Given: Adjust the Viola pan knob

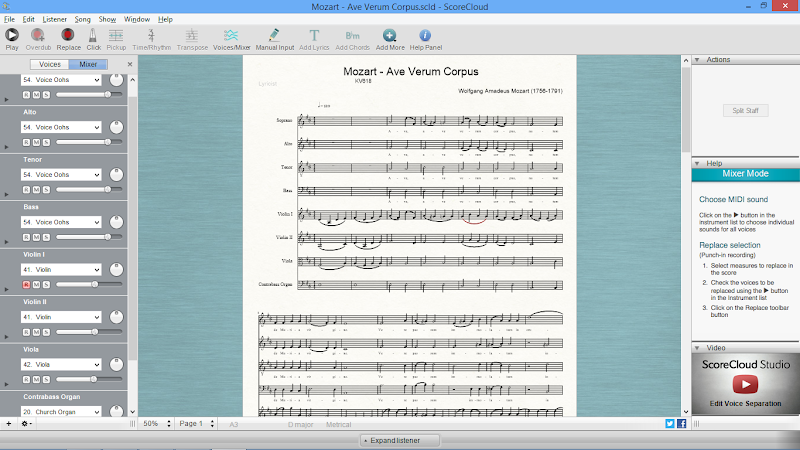Looking at the screenshot, I should (116, 364).
